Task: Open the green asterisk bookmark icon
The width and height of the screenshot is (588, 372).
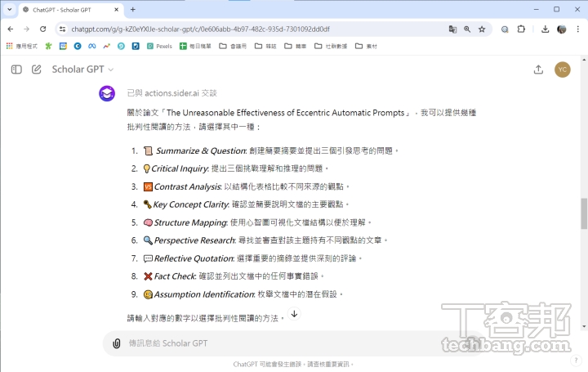Action: point(48,46)
